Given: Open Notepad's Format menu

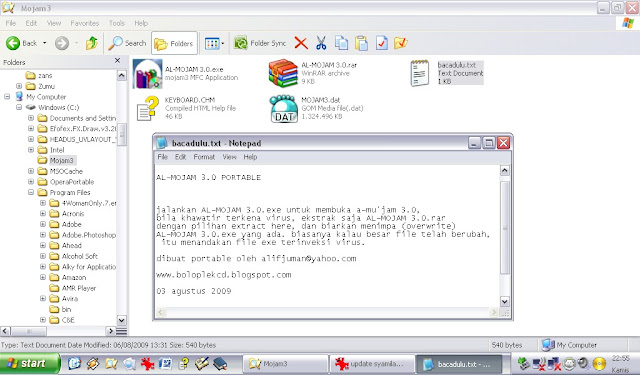Looking at the screenshot, I should (x=204, y=157).
